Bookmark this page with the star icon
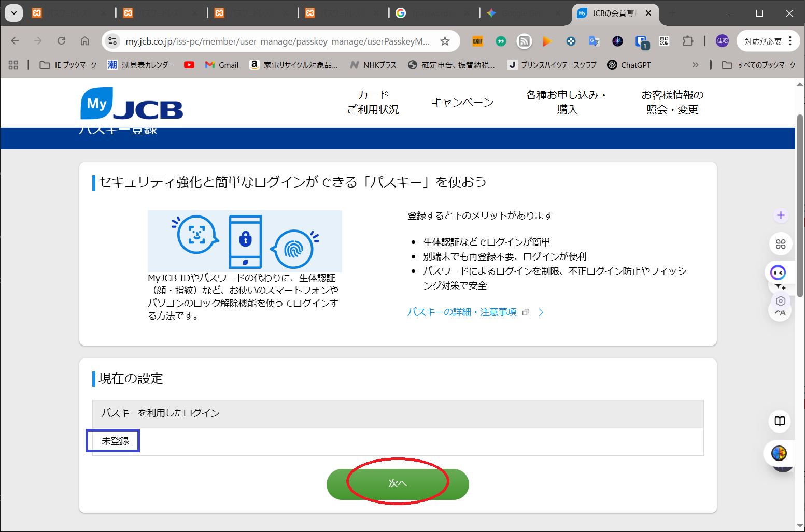Viewport: 805px width, 532px height. [x=445, y=41]
